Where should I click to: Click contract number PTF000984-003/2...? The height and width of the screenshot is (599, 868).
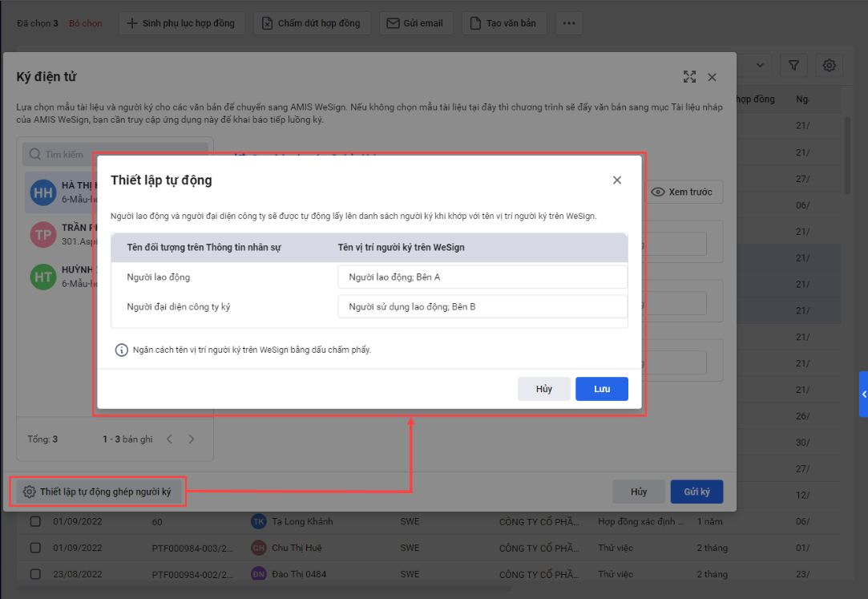point(192,548)
